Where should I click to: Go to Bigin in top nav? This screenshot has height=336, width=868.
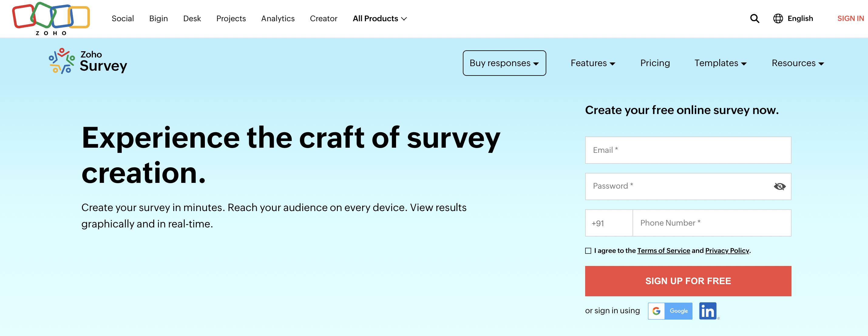click(158, 18)
